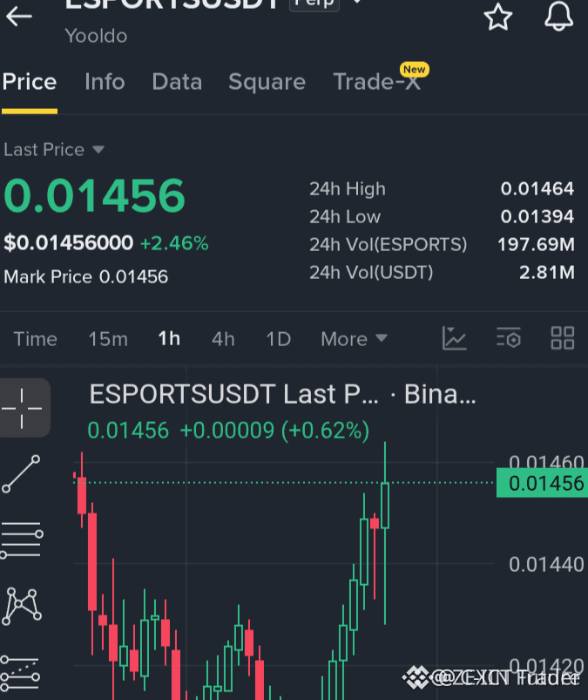Viewport: 588px width, 700px height.
Task: Click the +0.00009 (+0.62%) chart change
Action: pyautogui.click(x=274, y=431)
